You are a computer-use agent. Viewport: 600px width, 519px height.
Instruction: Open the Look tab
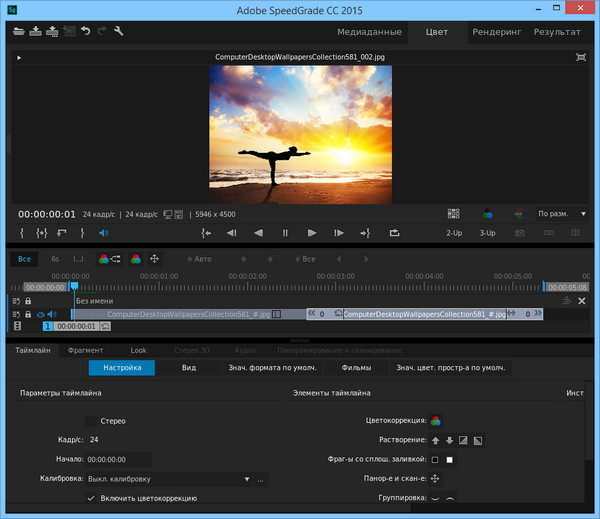click(138, 351)
